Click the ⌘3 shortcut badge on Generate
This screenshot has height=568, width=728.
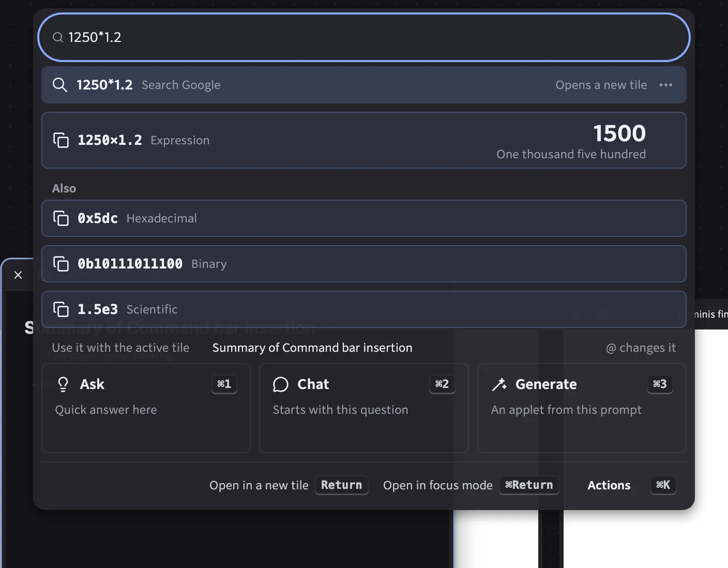tap(660, 384)
